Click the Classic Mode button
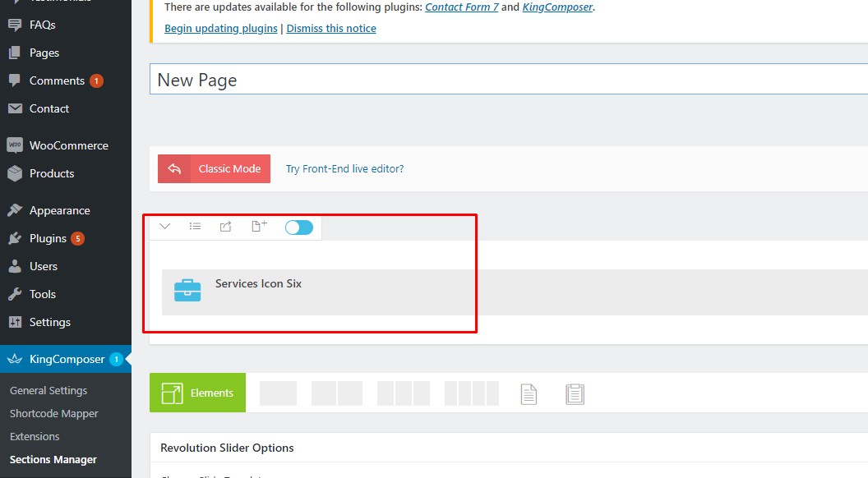 (x=215, y=168)
